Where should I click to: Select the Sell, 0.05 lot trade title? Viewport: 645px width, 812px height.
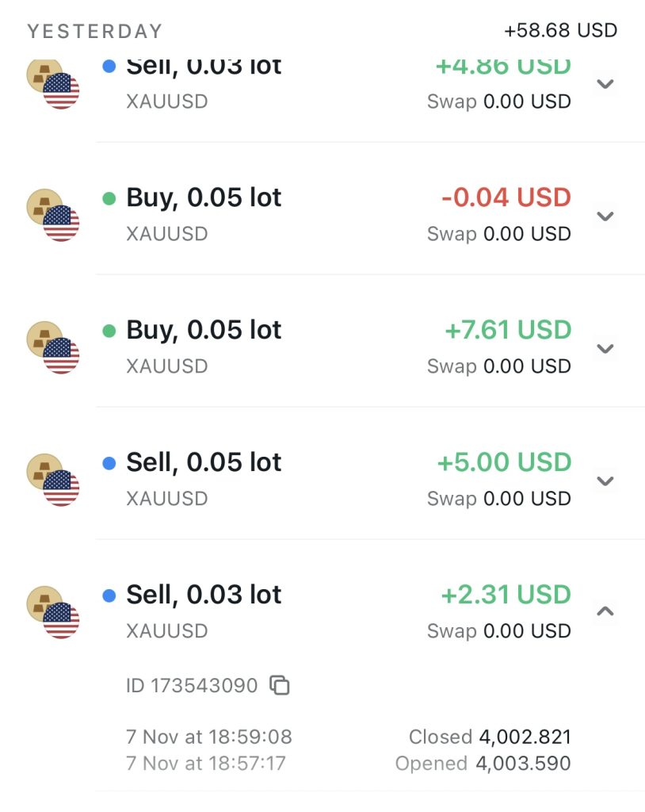(x=204, y=462)
